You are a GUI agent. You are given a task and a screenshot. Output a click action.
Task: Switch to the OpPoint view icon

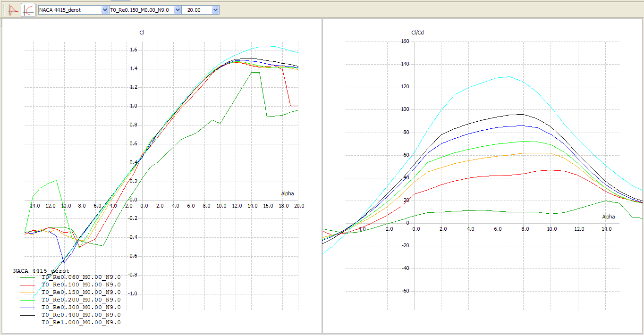14,10
